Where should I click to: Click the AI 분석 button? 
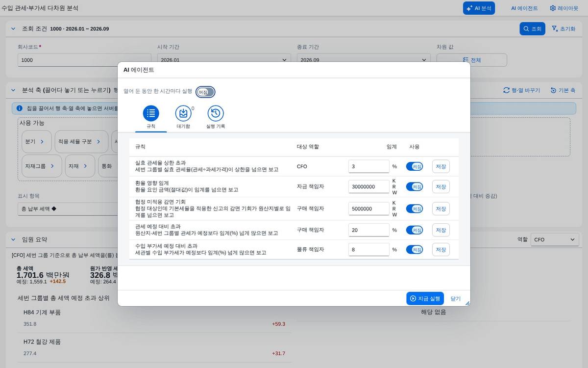click(x=479, y=8)
